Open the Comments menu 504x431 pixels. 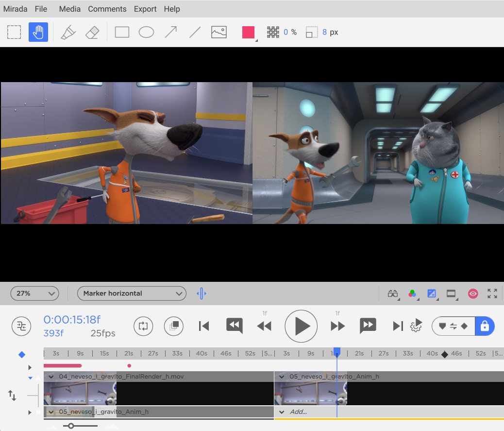point(107,9)
